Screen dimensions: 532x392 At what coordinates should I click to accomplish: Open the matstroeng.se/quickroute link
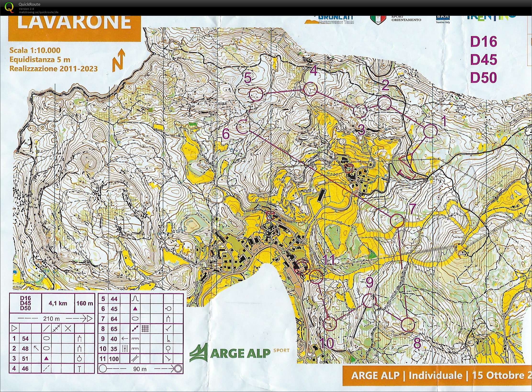click(39, 12)
